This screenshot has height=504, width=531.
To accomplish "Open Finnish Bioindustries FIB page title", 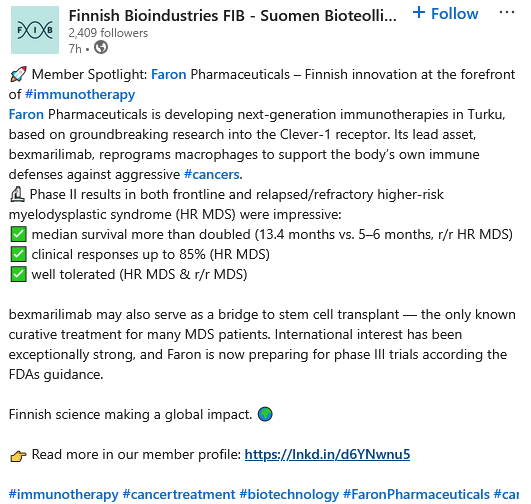I will tap(233, 16).
